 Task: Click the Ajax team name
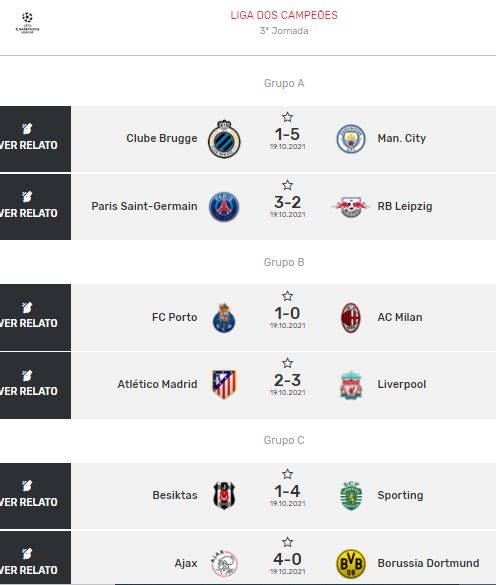[x=186, y=563]
